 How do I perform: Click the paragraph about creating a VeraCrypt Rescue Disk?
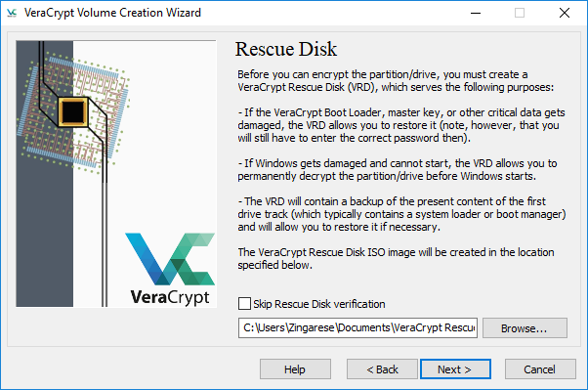coord(396,81)
